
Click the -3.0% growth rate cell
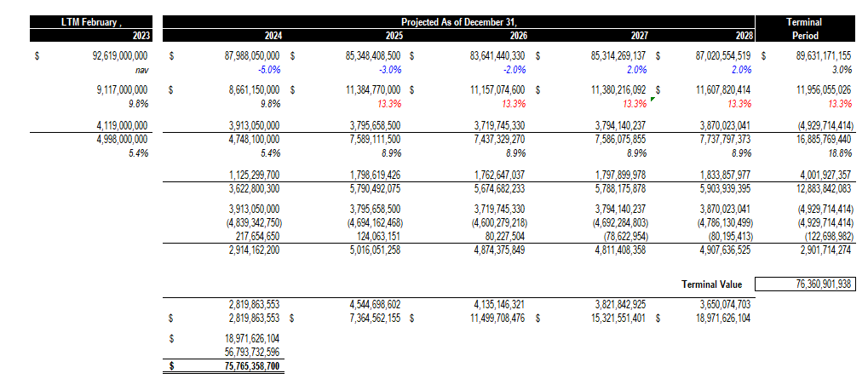point(390,71)
